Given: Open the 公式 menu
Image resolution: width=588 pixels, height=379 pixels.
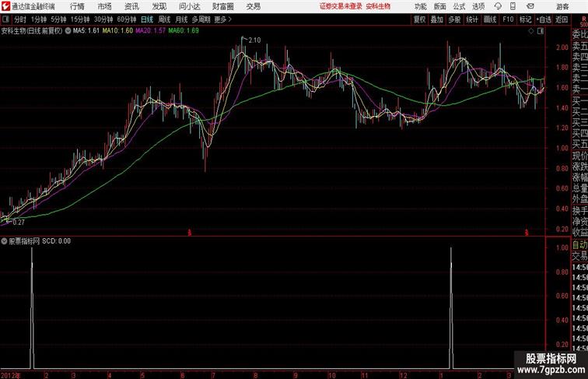Looking at the screenshot, I should (459, 6).
